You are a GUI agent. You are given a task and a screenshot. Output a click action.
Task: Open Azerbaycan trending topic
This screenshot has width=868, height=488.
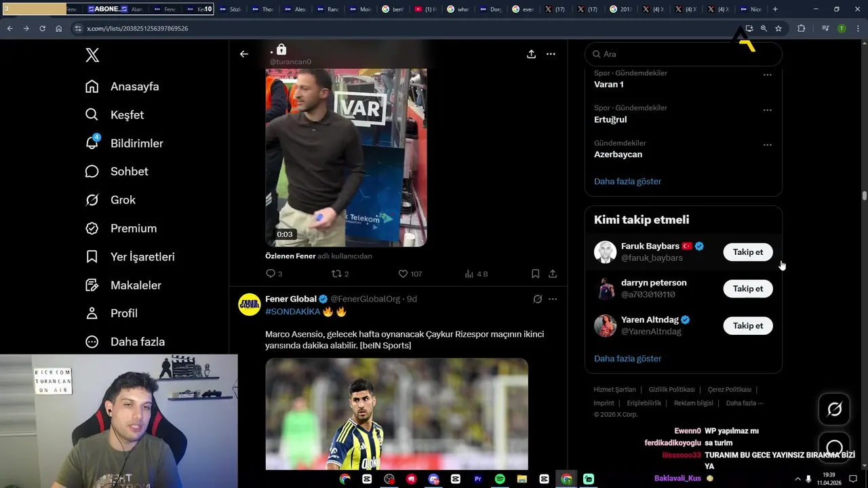[x=618, y=155]
